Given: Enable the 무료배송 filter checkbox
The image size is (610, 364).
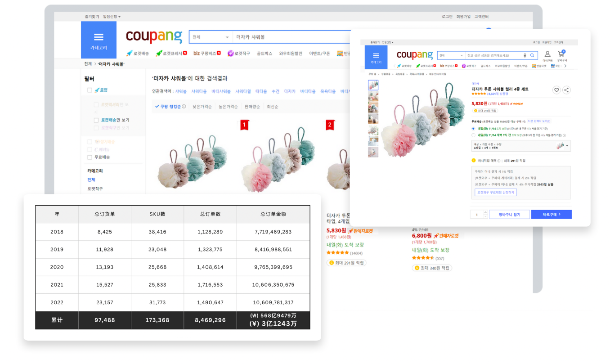Looking at the screenshot, I should click(x=90, y=157).
